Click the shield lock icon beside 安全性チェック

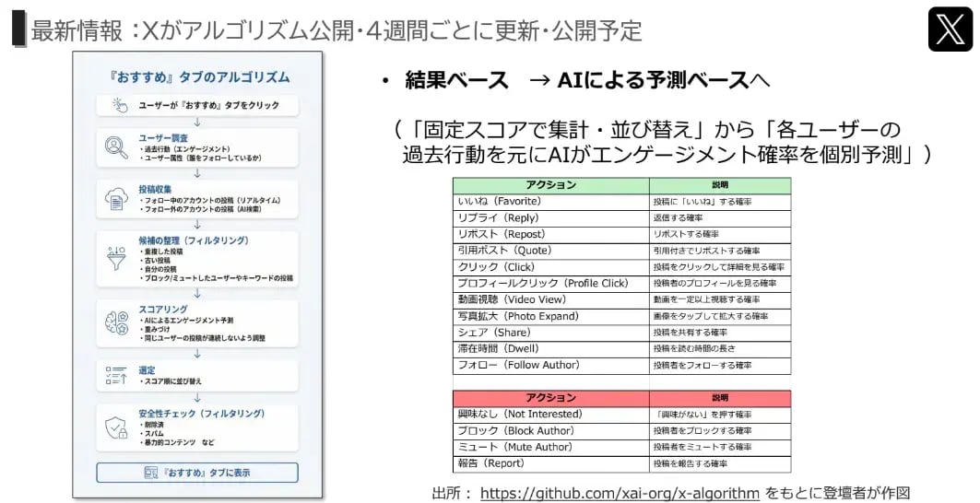click(x=116, y=428)
